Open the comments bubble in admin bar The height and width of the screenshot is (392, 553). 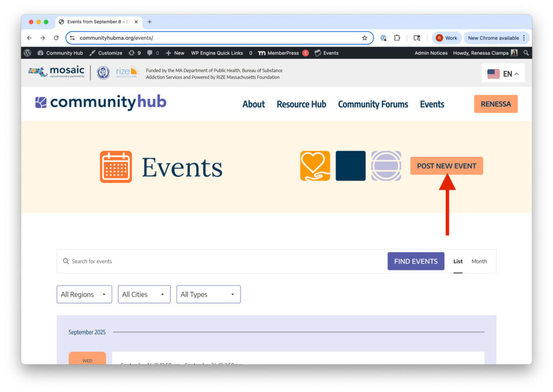click(153, 53)
